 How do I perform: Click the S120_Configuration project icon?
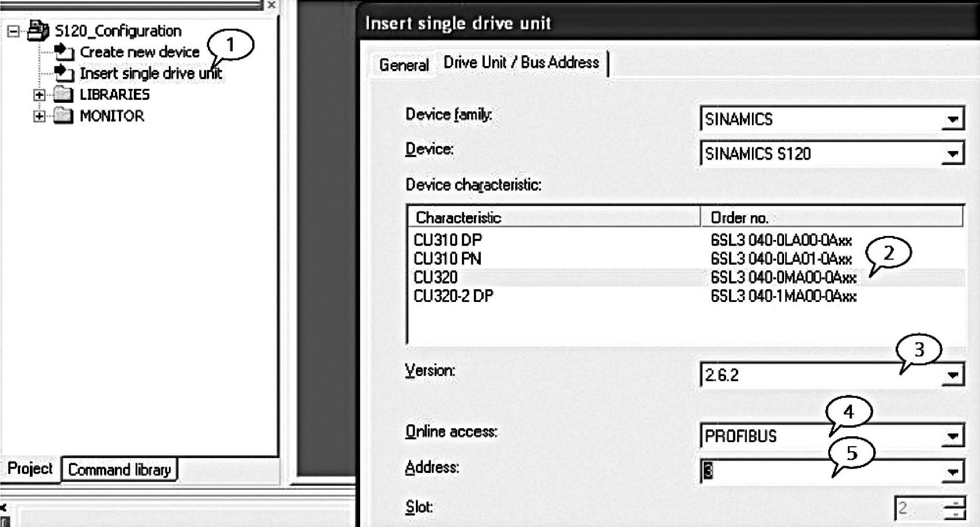click(38, 30)
